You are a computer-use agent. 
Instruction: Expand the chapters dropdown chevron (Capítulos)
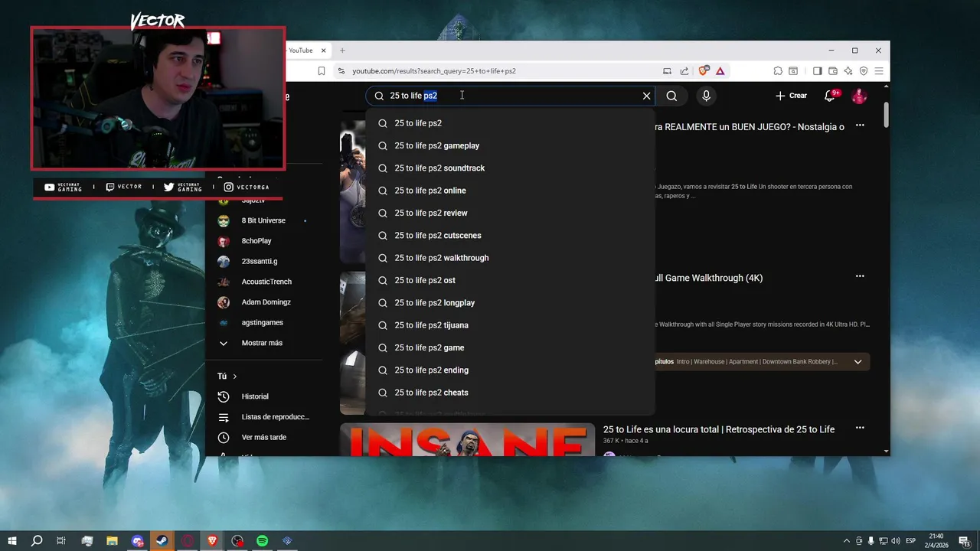(x=857, y=362)
